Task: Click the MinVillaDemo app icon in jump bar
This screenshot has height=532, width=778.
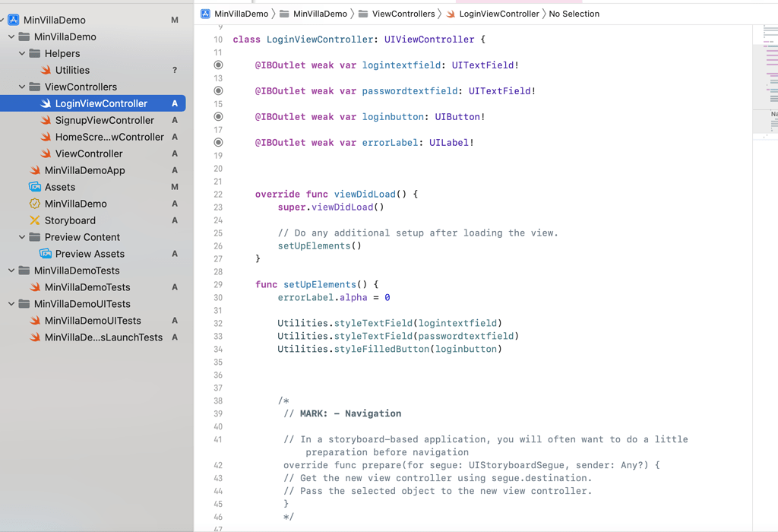Action: click(204, 13)
